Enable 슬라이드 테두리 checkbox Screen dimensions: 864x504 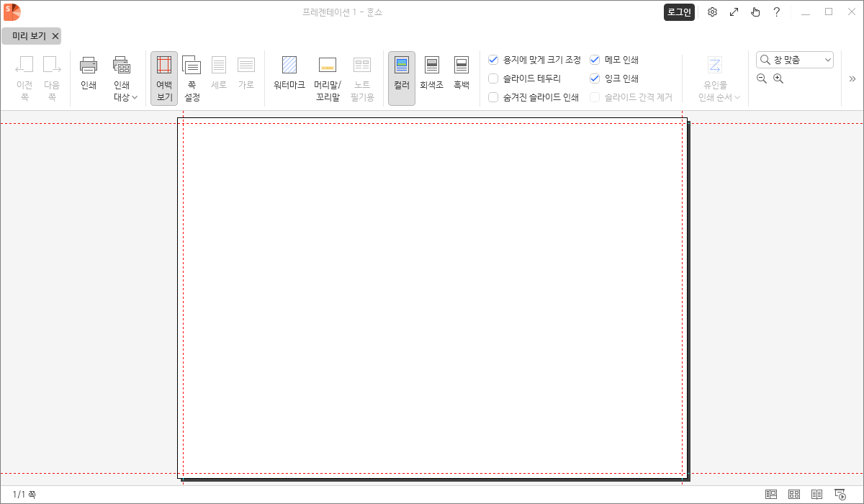tap(493, 78)
